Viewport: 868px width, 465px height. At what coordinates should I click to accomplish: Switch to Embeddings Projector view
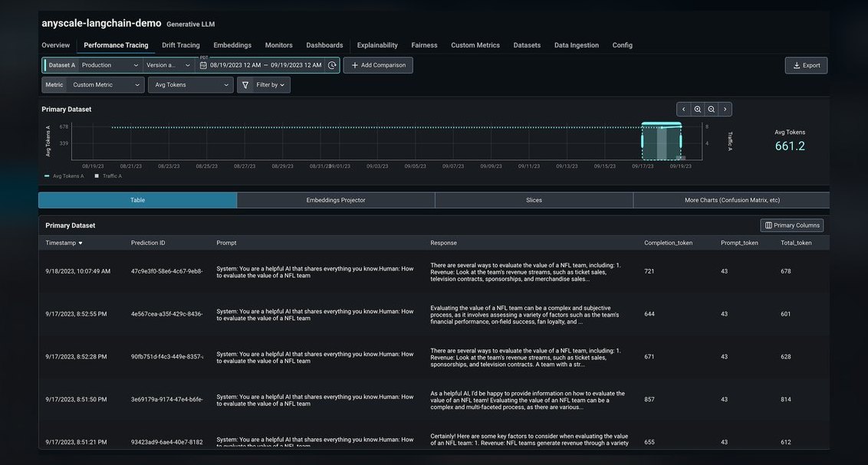click(335, 200)
